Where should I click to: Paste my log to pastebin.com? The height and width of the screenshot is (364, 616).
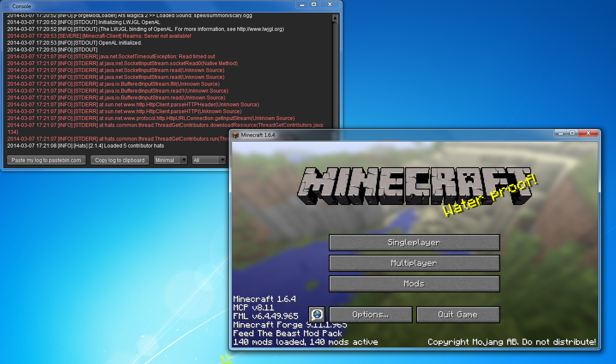click(46, 160)
